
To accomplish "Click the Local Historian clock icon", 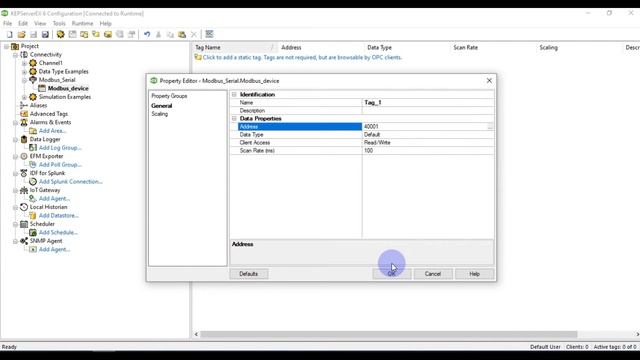I will coord(24,207).
